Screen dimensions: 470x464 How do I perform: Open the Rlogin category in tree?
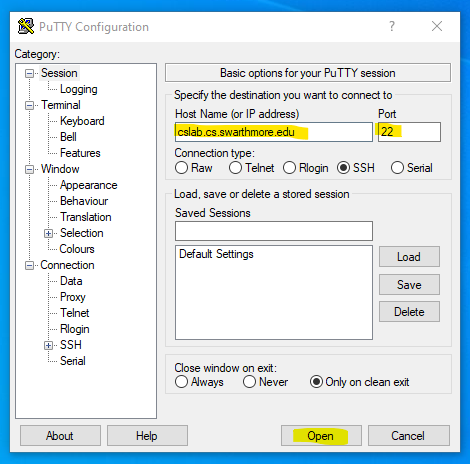tap(75, 329)
